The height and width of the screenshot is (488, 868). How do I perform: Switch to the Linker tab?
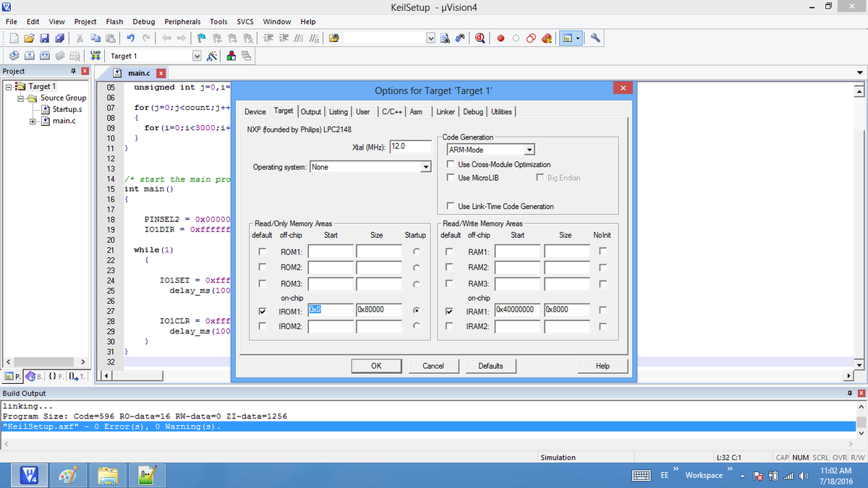(x=446, y=111)
